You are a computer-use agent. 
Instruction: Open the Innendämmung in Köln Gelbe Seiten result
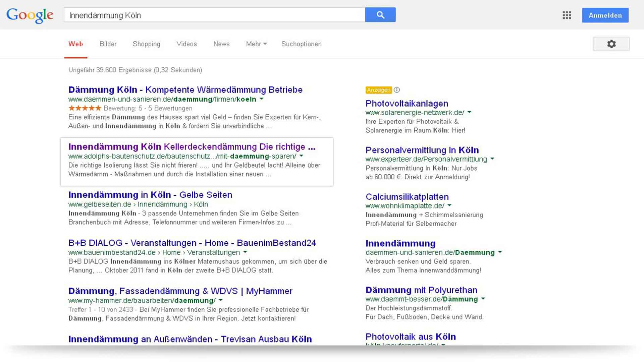(x=150, y=195)
